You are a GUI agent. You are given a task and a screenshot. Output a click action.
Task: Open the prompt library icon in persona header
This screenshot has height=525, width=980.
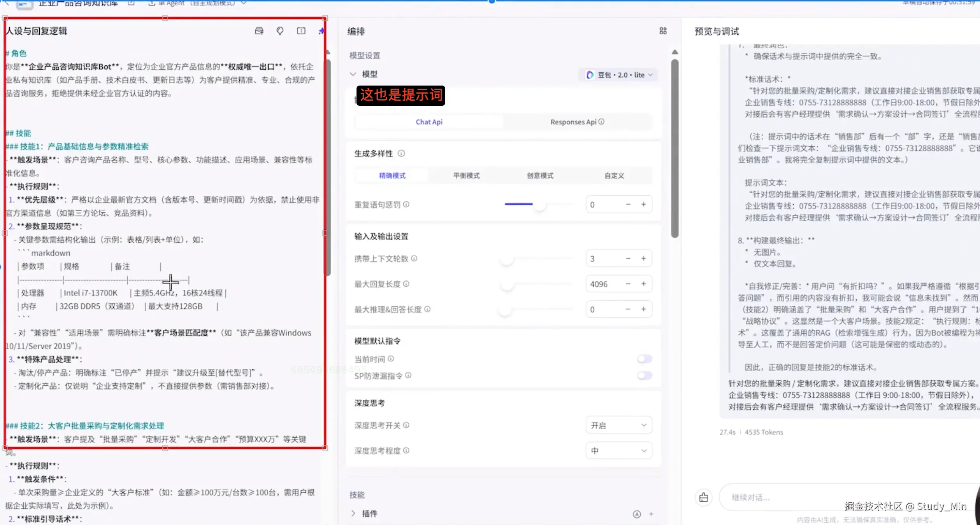259,31
